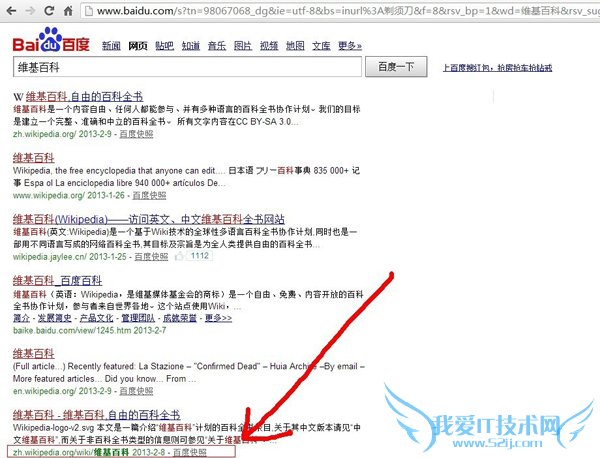This screenshot has height=458, width=600.
Task: Click the promo link right of search button
Action: 497,68
